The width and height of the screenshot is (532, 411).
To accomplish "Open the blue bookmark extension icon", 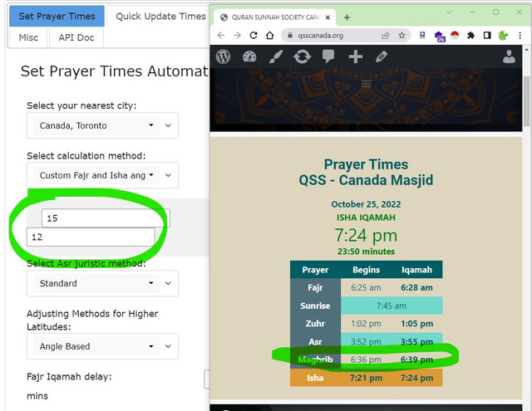I will coord(422,35).
